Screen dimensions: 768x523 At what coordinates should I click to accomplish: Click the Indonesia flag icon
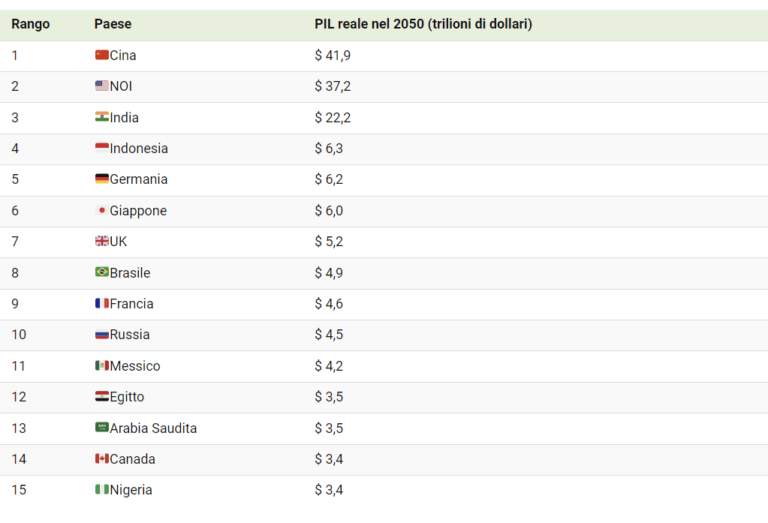[x=102, y=148]
